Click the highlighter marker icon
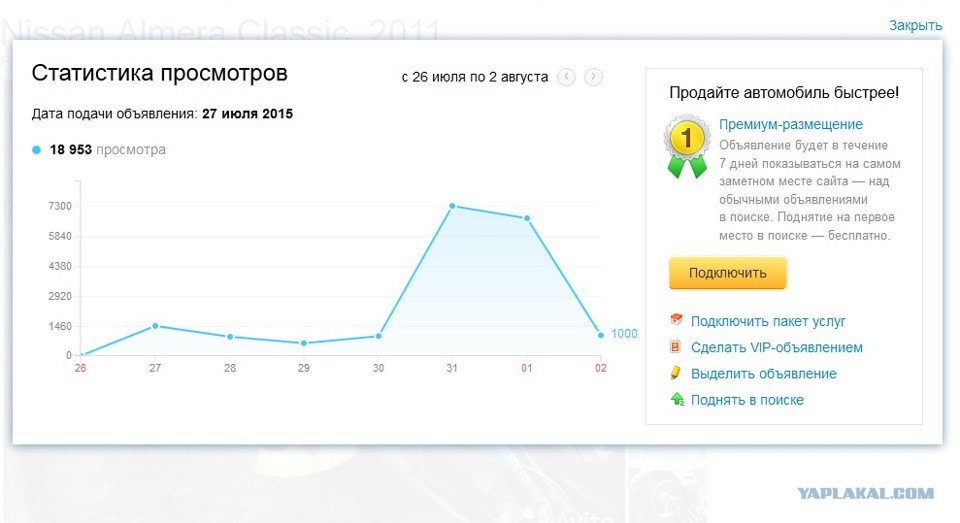 676,372
